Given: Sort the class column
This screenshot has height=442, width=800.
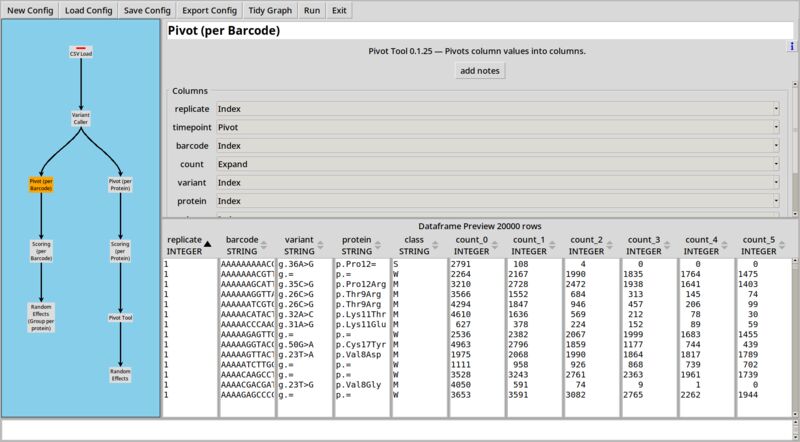Looking at the screenshot, I should tap(436, 245).
